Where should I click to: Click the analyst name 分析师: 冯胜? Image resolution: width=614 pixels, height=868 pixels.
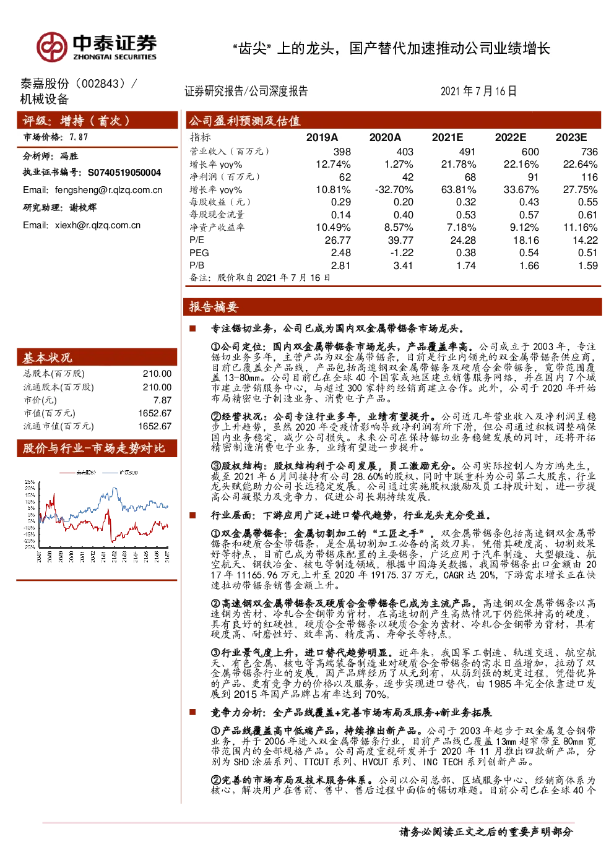[x=51, y=157]
